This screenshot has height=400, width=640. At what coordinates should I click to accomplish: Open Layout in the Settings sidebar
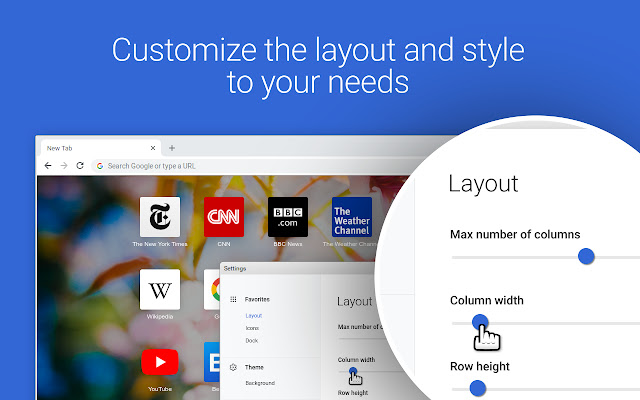pos(253,316)
